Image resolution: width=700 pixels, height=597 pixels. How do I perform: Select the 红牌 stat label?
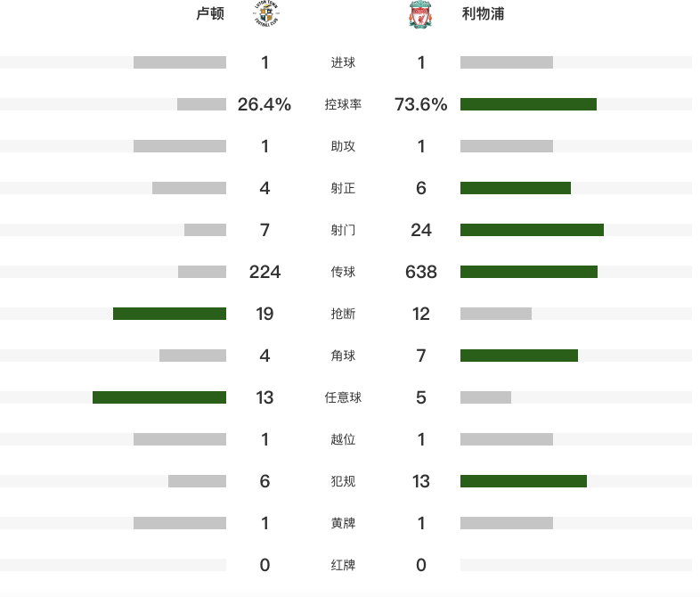343,565
